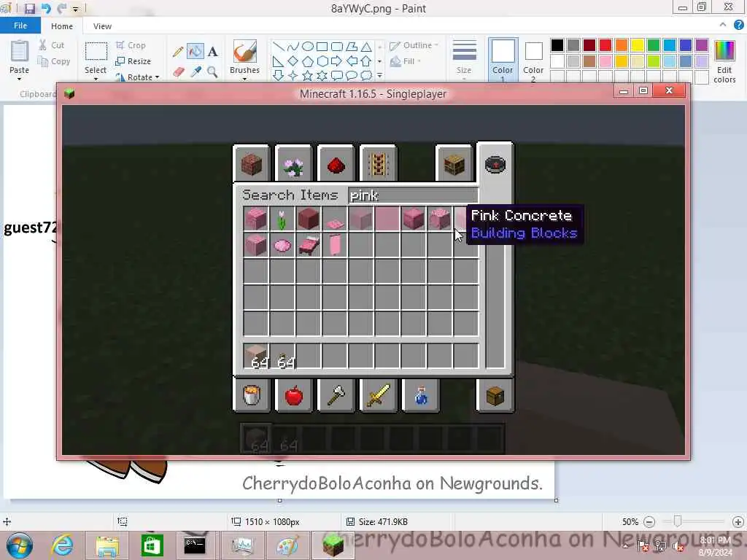Open the Foodstuffs apple tab
The image size is (747, 560).
[x=293, y=395]
